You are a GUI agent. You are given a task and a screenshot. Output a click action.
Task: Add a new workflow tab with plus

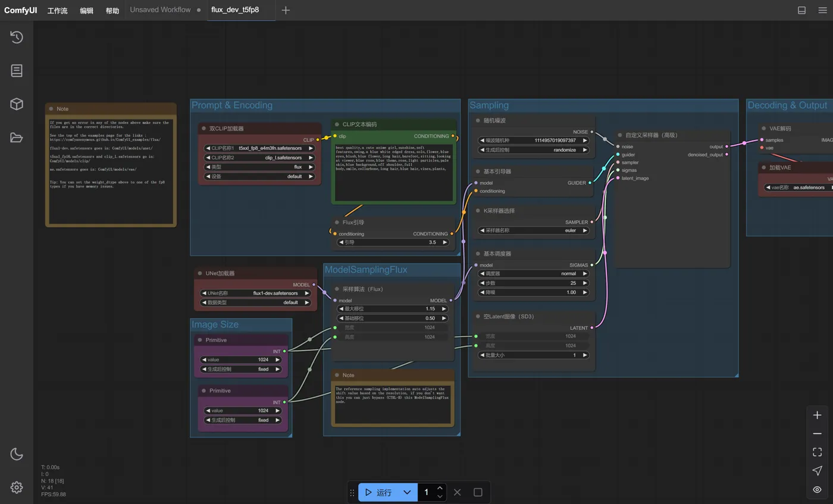pyautogui.click(x=286, y=10)
